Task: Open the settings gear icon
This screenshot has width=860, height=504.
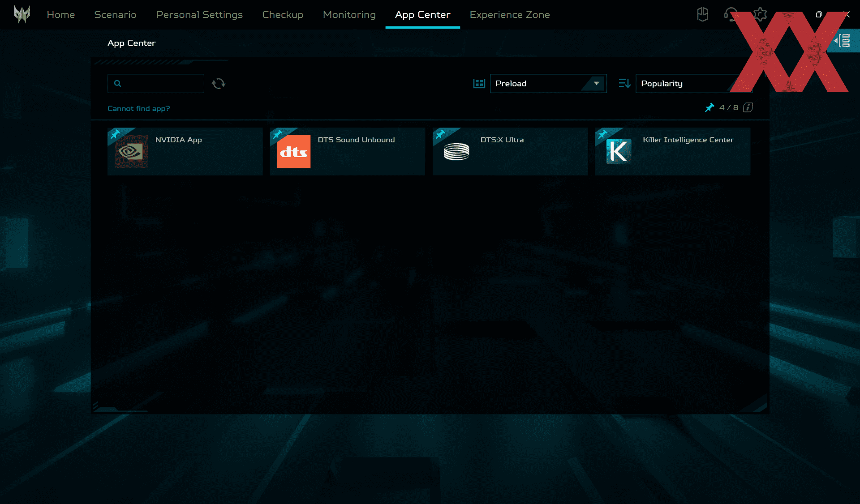Action: [x=760, y=14]
